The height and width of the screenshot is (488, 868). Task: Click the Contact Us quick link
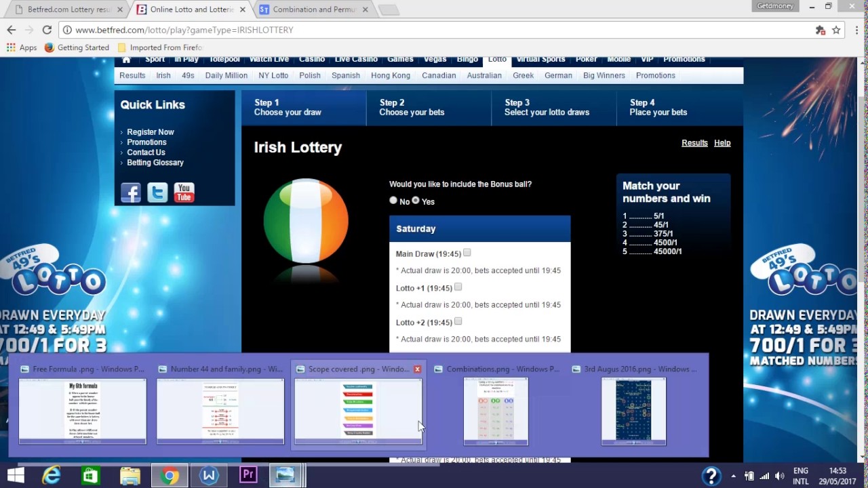click(x=146, y=152)
